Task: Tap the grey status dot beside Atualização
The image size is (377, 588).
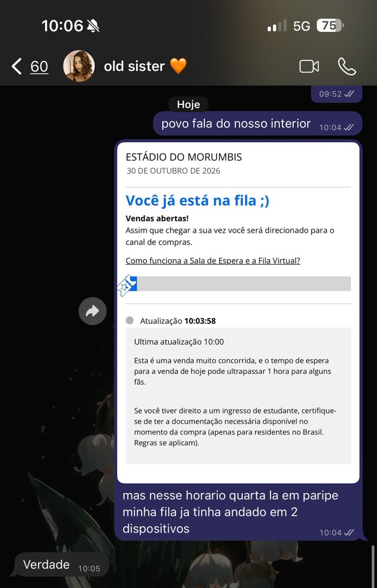Action: [129, 320]
